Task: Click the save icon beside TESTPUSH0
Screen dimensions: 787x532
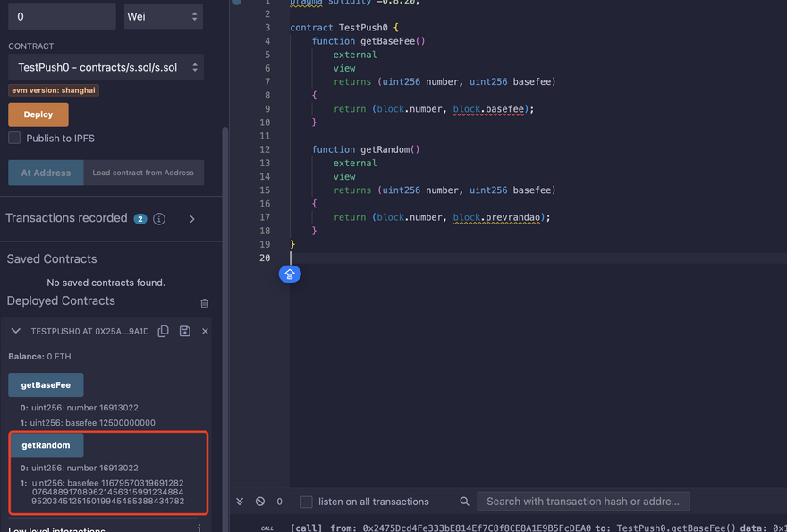Action: (184, 331)
